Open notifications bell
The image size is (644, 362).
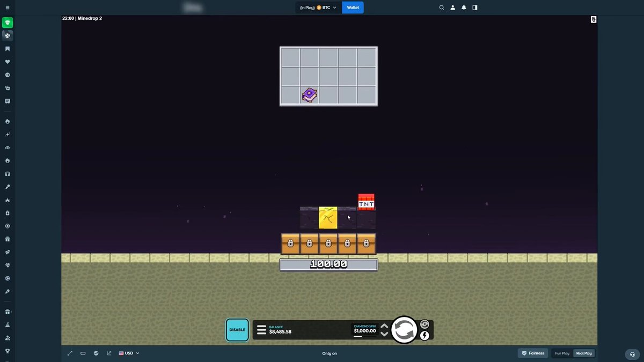tap(464, 8)
